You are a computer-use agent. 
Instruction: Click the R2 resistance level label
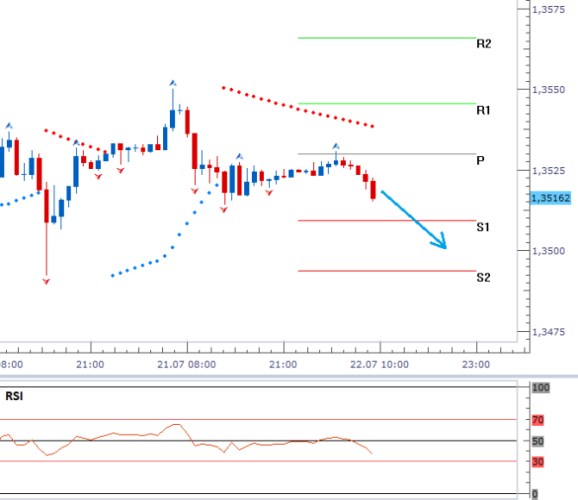click(484, 44)
